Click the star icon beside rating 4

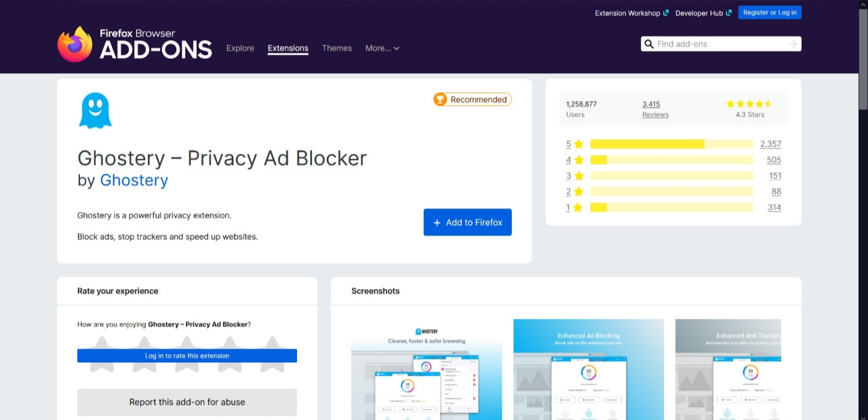point(578,160)
